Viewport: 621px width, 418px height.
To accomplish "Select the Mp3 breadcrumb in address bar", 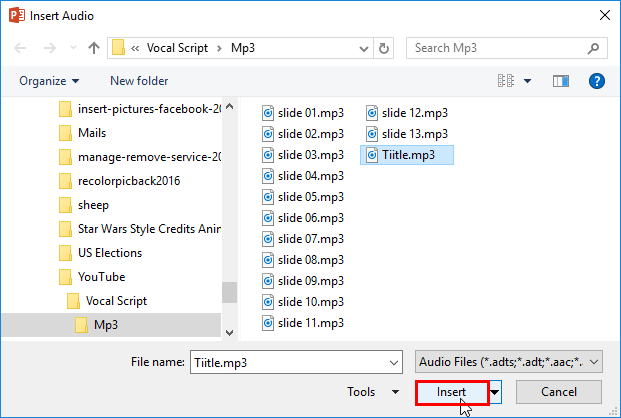I will click(243, 48).
